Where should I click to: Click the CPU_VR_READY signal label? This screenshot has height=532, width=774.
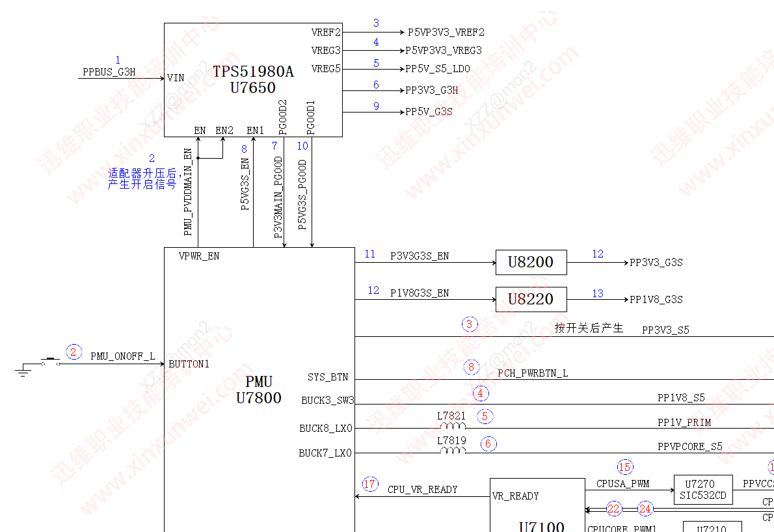pos(423,490)
